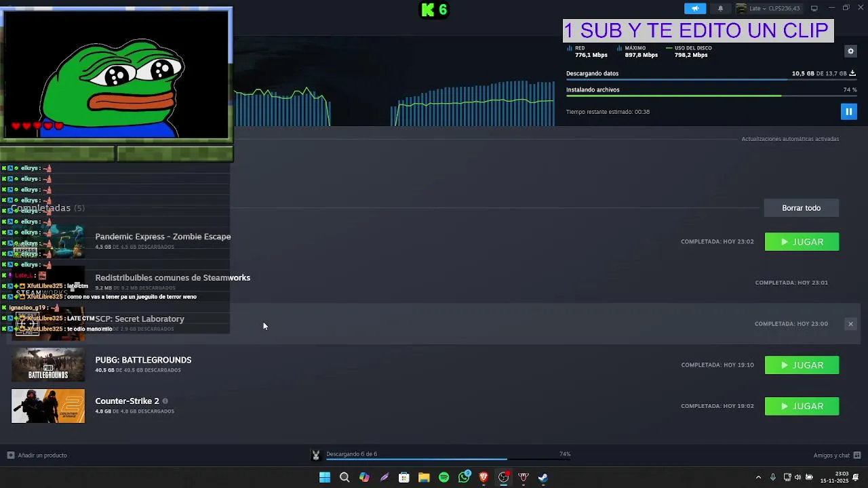Click the Counter-Strike 2 thumbnail
Image resolution: width=868 pixels, height=488 pixels.
click(x=48, y=406)
